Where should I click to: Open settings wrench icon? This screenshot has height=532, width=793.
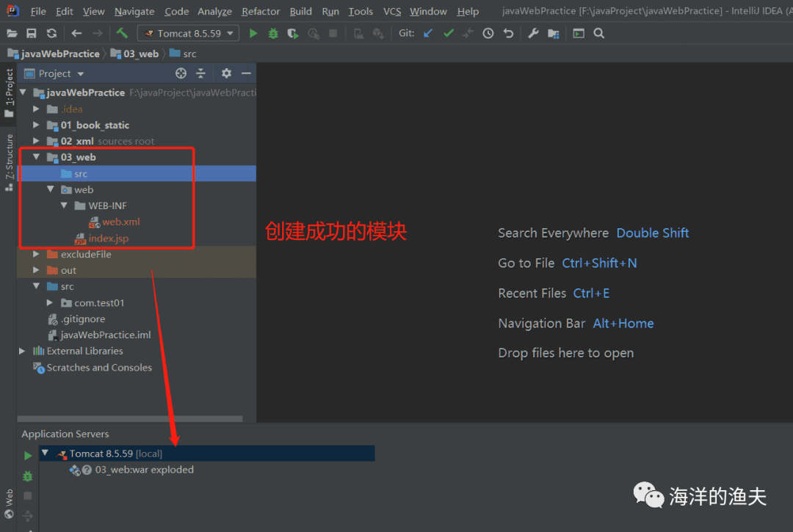[x=533, y=33]
